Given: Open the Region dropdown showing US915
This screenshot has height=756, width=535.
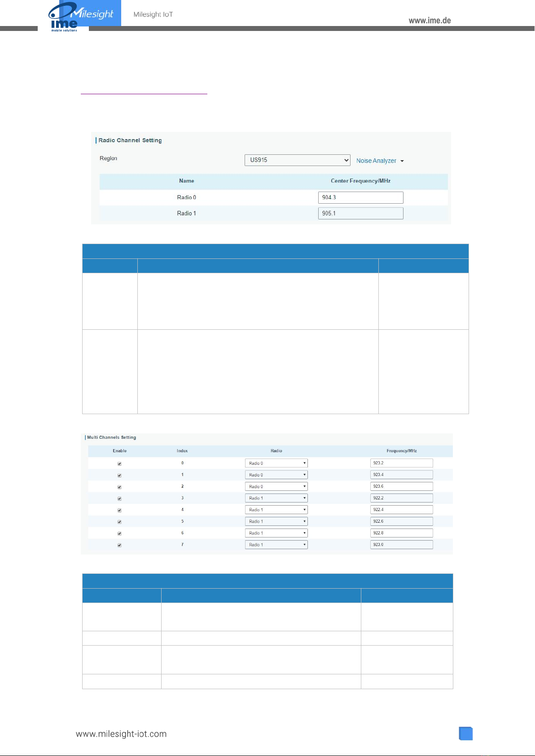Looking at the screenshot, I should coord(297,160).
